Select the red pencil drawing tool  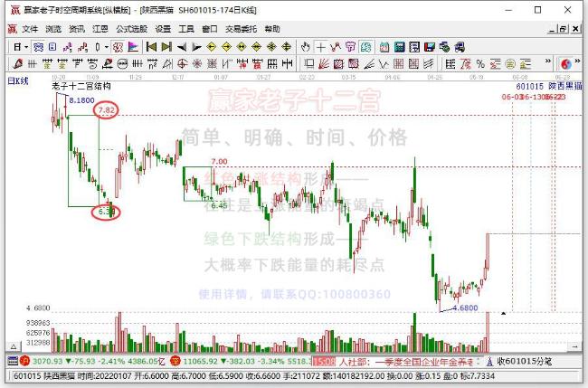17,64
